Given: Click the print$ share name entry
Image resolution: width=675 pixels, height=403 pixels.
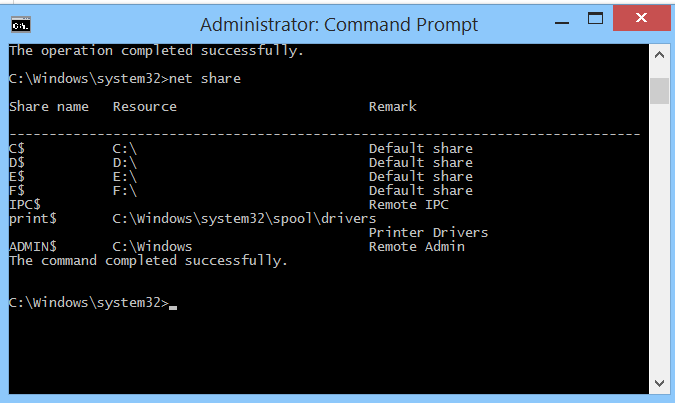Looking at the screenshot, I should point(33,219).
